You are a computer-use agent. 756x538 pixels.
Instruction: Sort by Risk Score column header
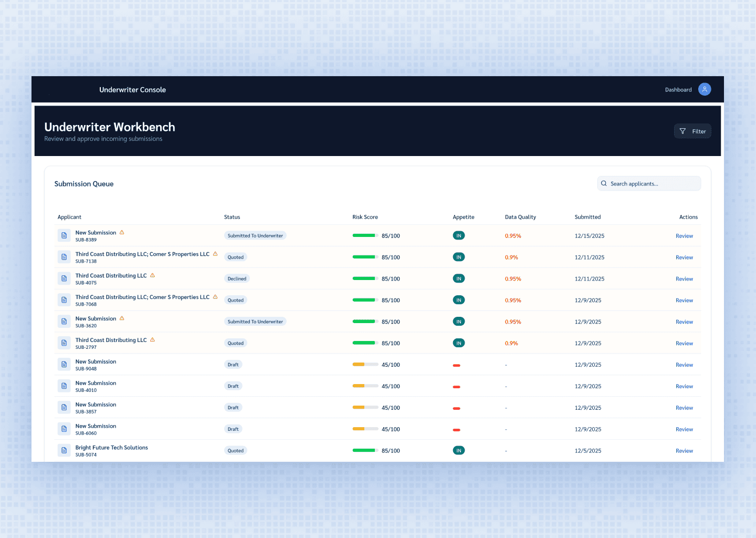point(365,217)
